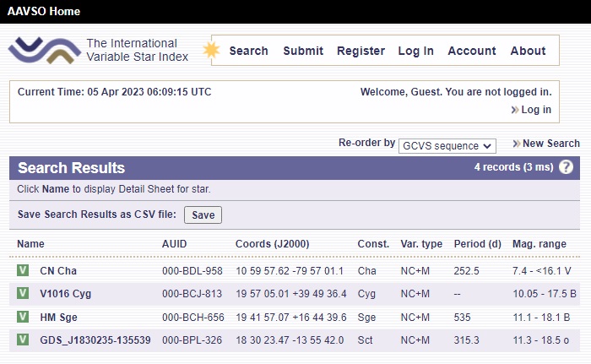Click the Const. column header
This screenshot has width=591, height=364.
click(373, 244)
